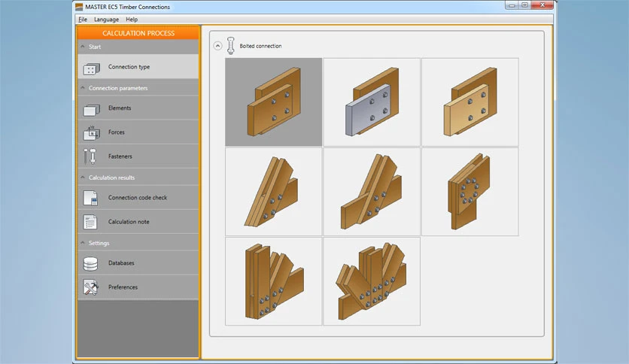Select the steel plate bolted connection thumbnail
This screenshot has width=629, height=364.
coord(372,102)
